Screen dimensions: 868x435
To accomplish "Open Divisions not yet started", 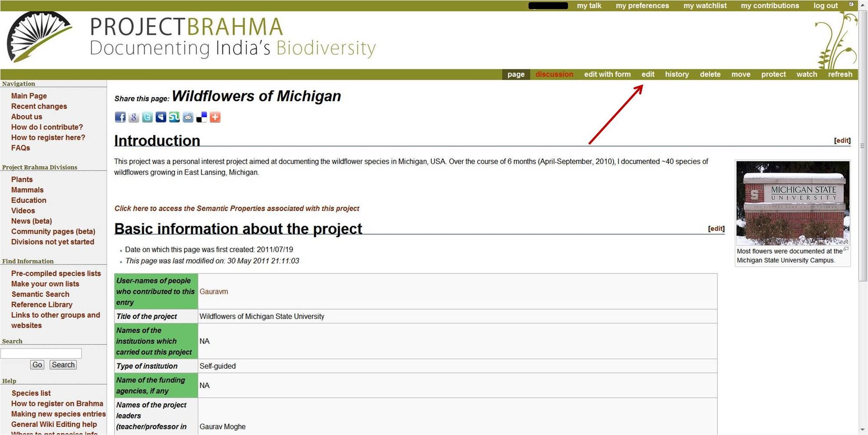I will tap(53, 242).
